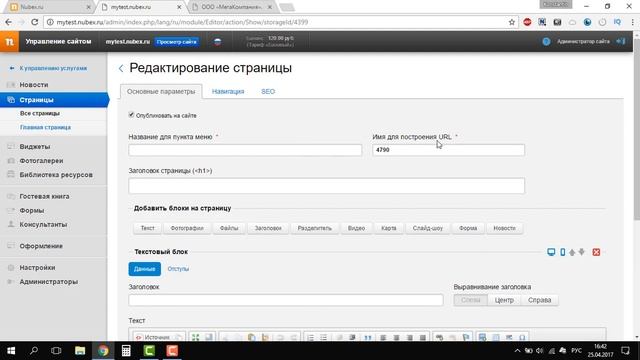Click the Просмотр сайта button

coord(177,42)
